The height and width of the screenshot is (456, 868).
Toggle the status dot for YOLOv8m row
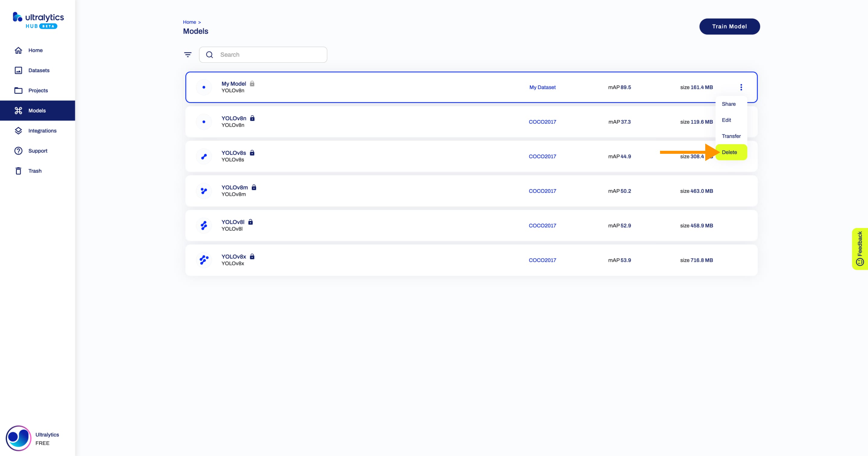click(x=203, y=191)
